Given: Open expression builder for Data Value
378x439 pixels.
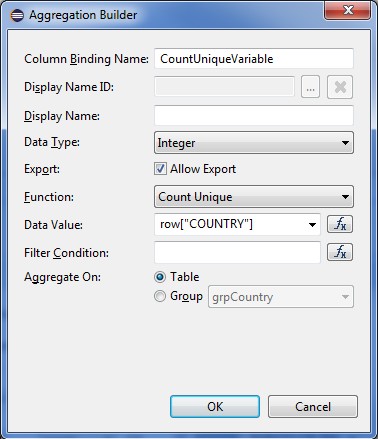Looking at the screenshot, I should point(340,224).
